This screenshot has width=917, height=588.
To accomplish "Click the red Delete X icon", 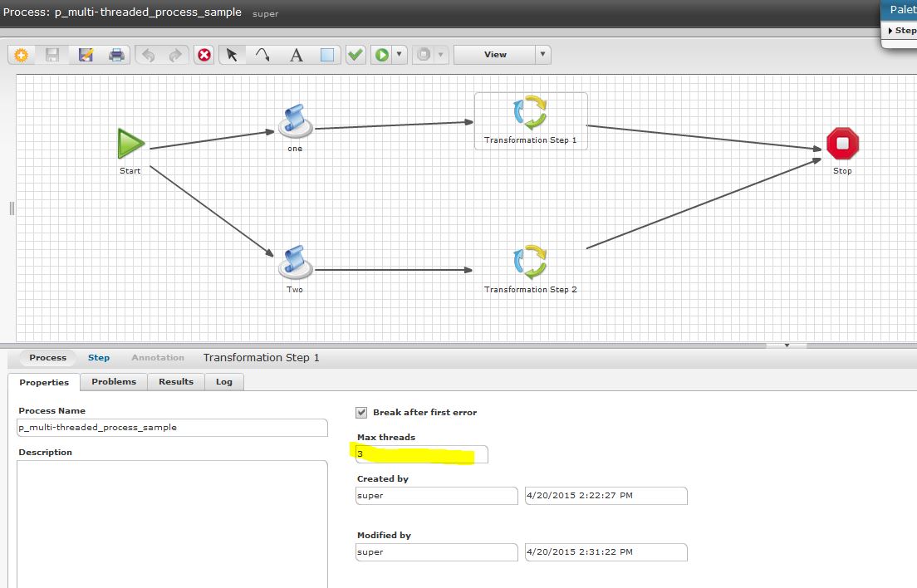I will [204, 55].
